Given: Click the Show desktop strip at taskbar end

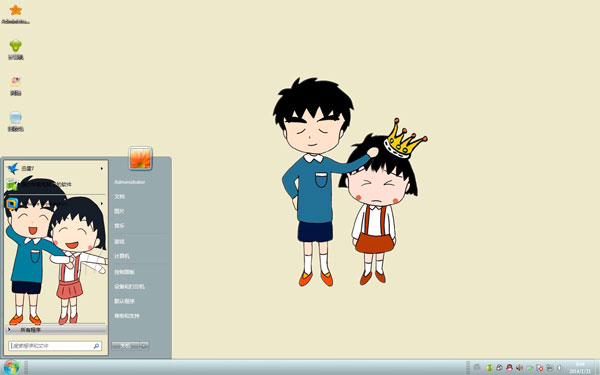Looking at the screenshot, I should 597,367.
